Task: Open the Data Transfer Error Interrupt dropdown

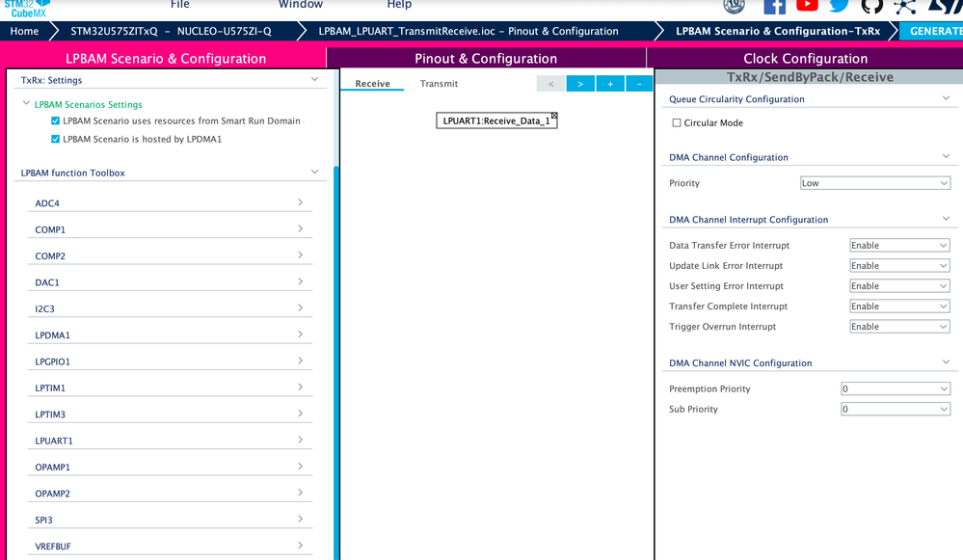Action: tap(899, 245)
